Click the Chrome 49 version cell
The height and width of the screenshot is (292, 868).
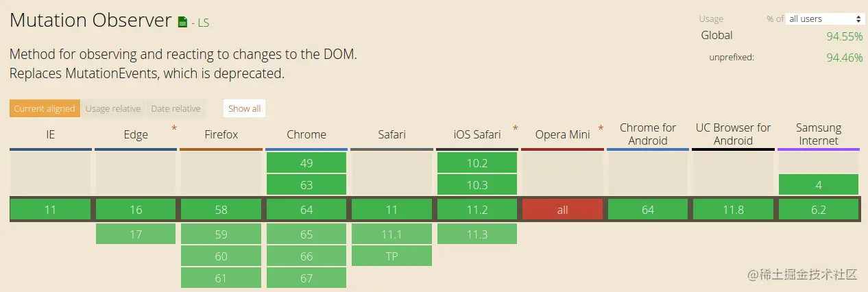point(306,162)
